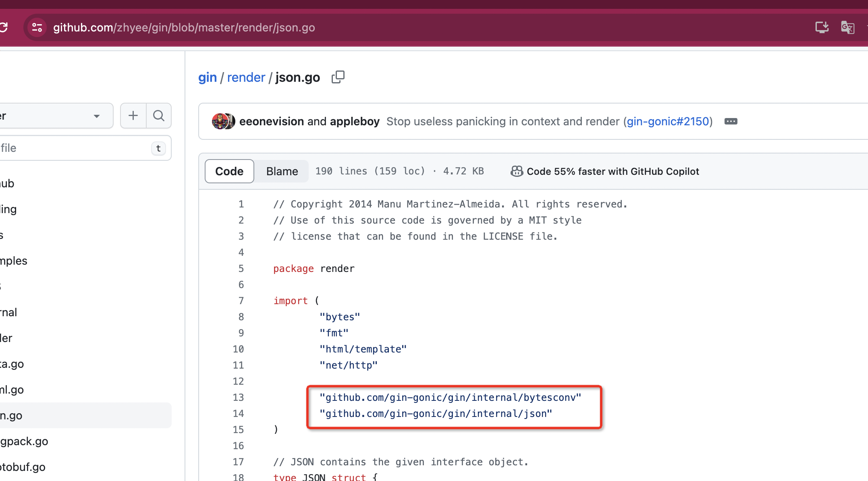868x481 pixels.
Task: Click line number 13
Action: [238, 398]
